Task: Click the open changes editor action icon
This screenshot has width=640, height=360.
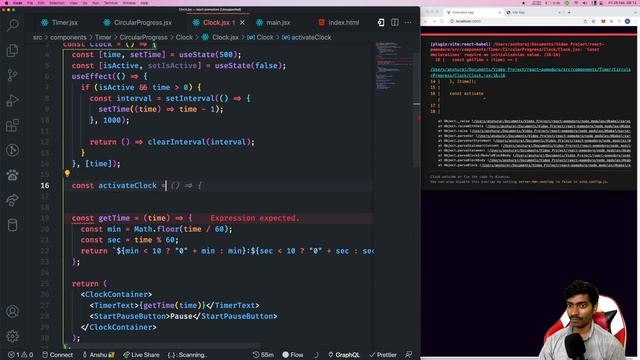Action: [x=381, y=22]
